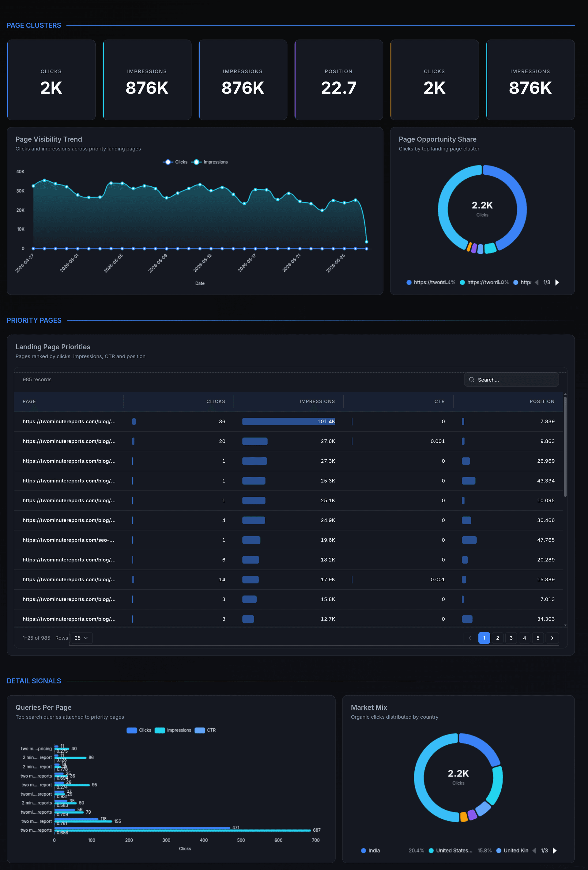Click the 2.2K center of Page Opportunity Share donut
Image resolution: width=588 pixels, height=870 pixels.
[482, 205]
